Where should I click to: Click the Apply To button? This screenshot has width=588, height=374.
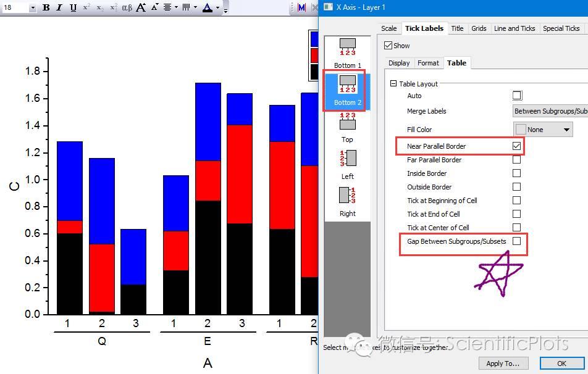[x=503, y=364]
